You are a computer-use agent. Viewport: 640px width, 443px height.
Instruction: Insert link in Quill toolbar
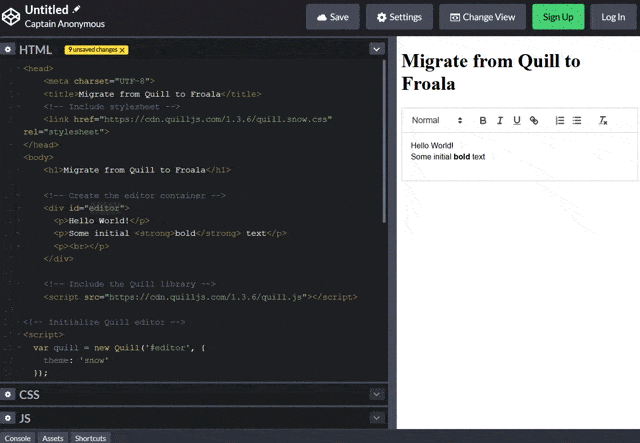533,120
